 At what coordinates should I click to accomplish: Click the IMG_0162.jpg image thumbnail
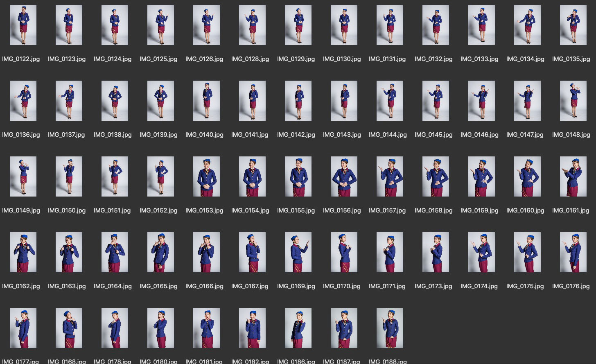point(23,252)
